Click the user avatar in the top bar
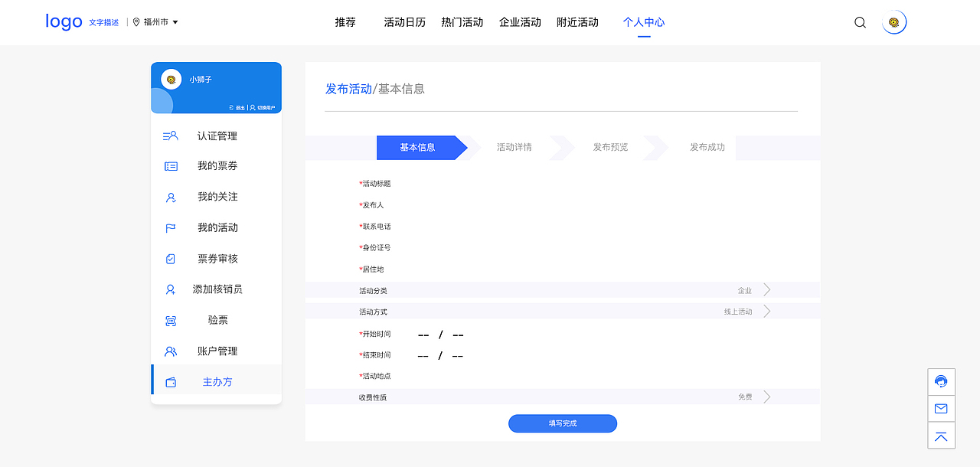 tap(893, 22)
